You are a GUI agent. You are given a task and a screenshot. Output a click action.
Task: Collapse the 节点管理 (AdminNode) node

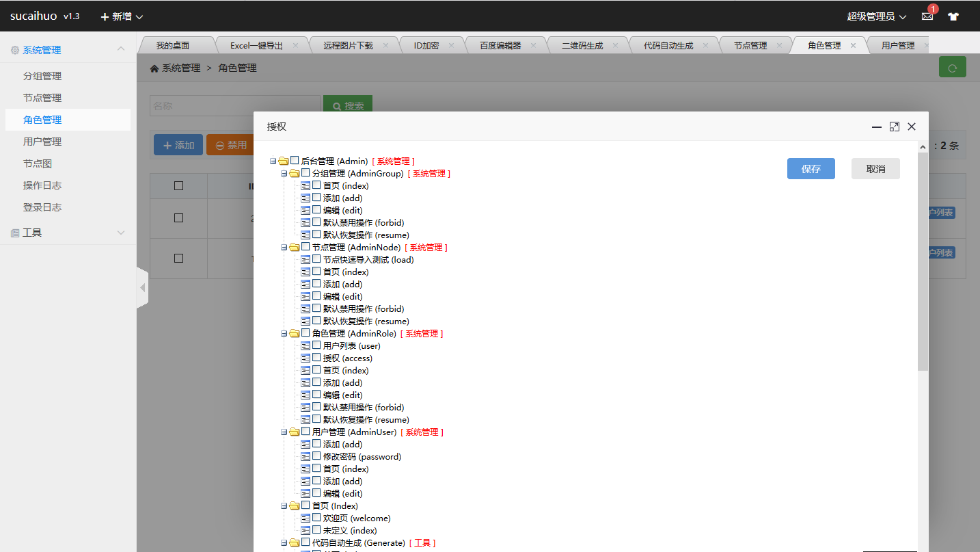coord(284,247)
